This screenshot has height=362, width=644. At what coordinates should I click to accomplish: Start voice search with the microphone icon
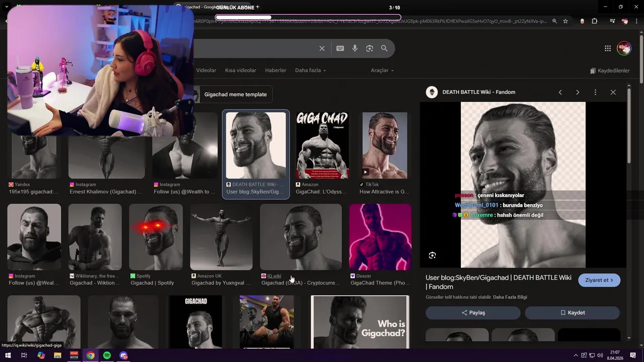[355, 48]
